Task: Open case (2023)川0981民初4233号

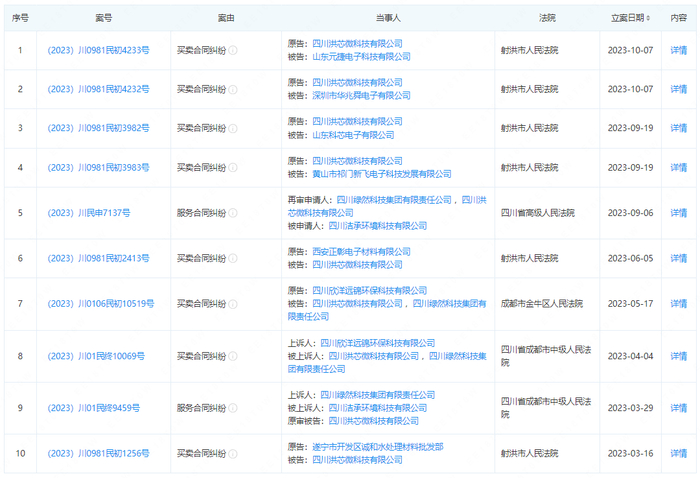Action: pos(98,50)
